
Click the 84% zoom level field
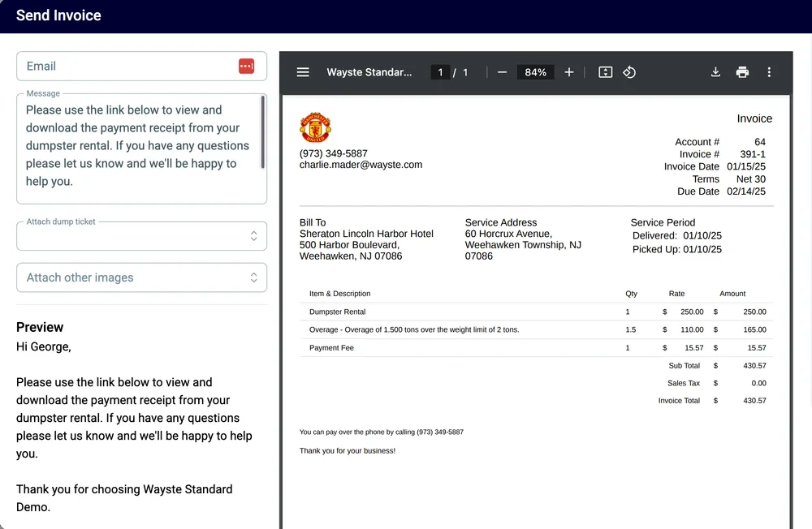(x=535, y=72)
